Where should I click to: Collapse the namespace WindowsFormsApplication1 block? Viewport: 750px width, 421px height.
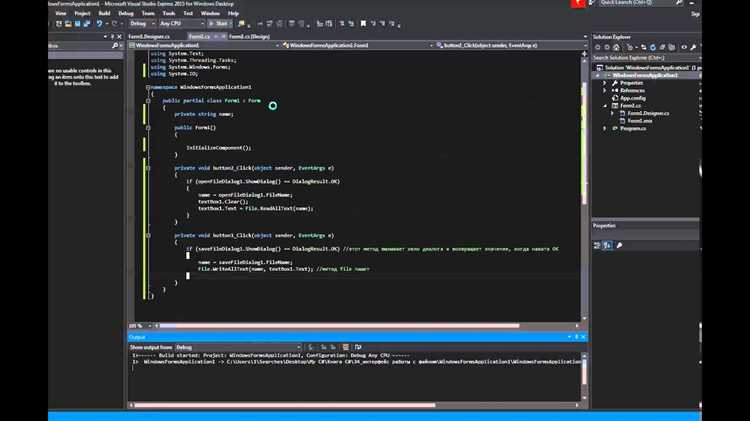pos(148,87)
